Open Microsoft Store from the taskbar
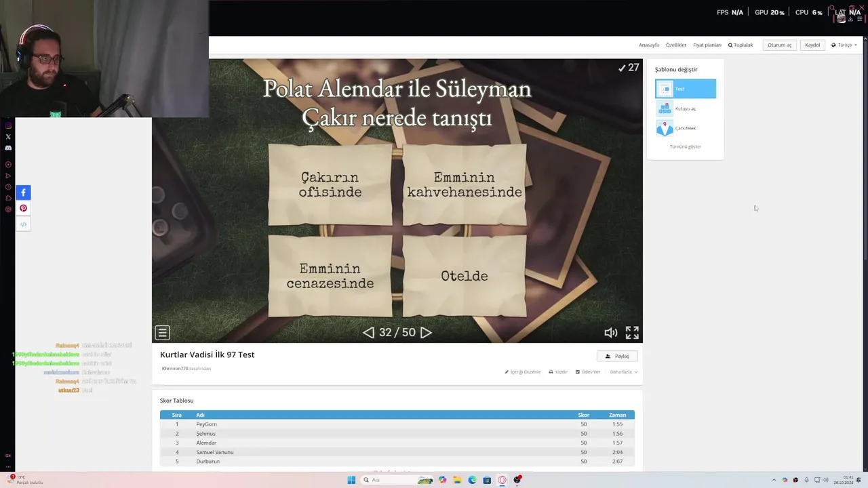Screen dimensions: 868x488 coord(487,480)
